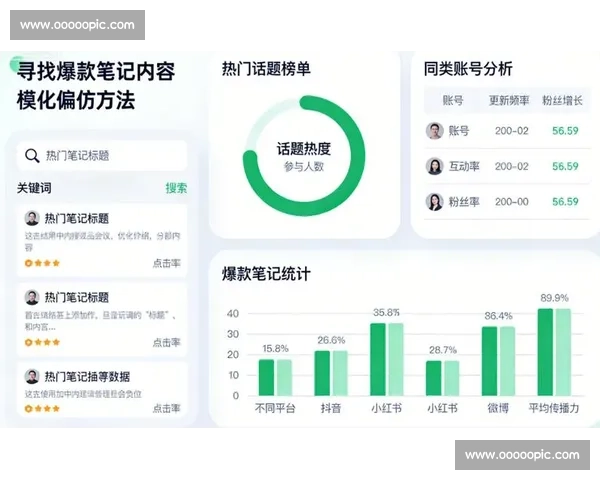The height and width of the screenshot is (480, 600).
Task: Click star rating in 热门笔记插等数据 card
Action: [42, 408]
